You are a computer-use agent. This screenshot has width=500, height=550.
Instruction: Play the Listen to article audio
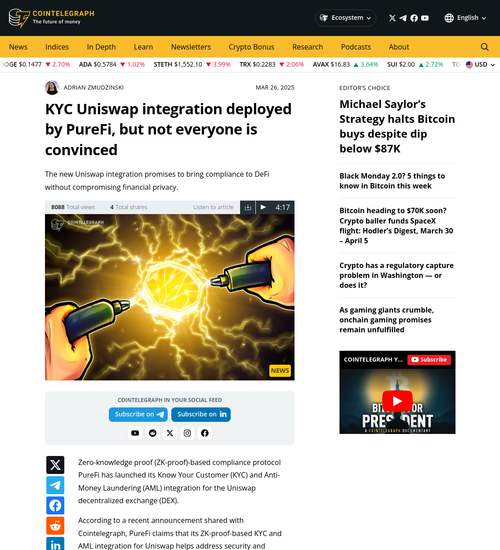click(x=263, y=207)
